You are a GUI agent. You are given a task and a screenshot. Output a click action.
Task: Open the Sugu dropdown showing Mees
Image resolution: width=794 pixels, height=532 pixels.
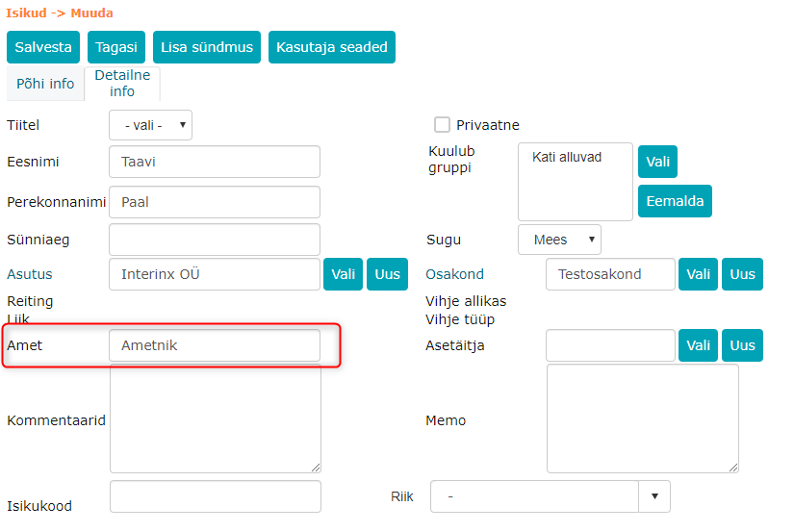coord(559,240)
